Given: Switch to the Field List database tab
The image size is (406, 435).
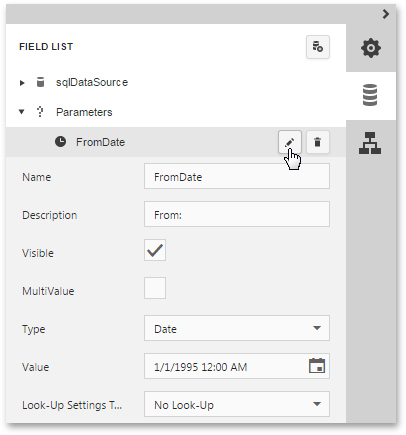Looking at the screenshot, I should coord(370,95).
